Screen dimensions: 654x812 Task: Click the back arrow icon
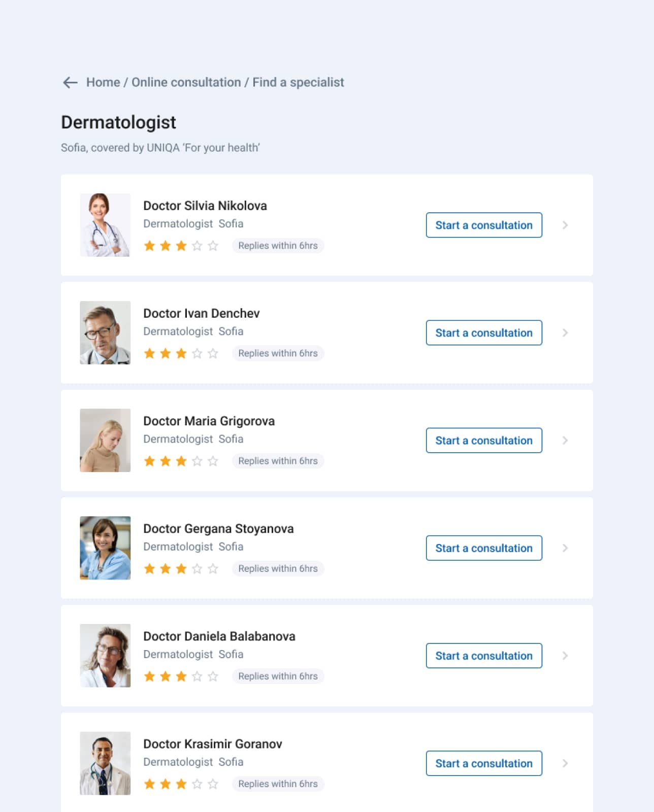tap(70, 82)
